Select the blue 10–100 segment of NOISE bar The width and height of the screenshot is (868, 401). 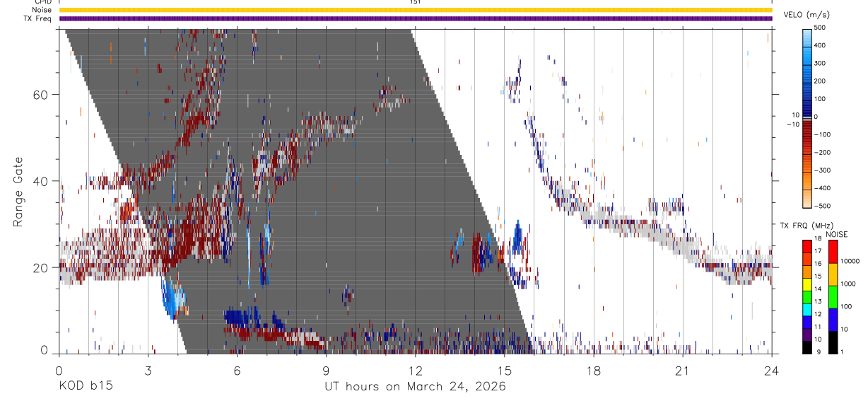833,319
